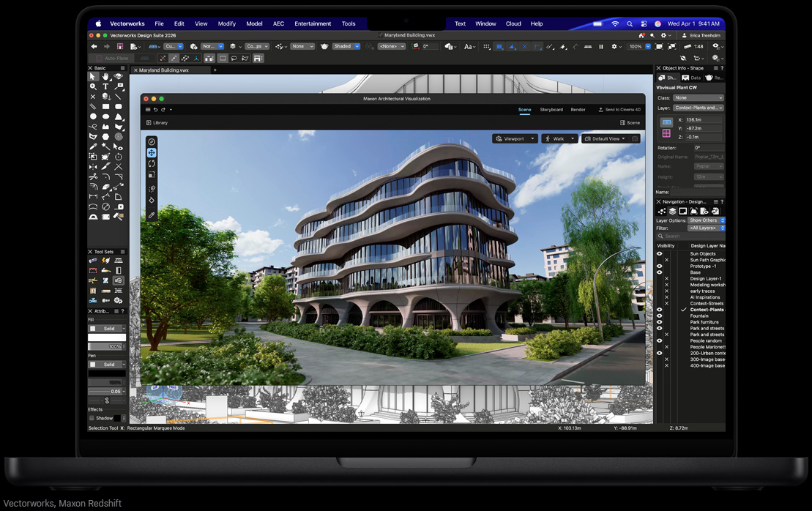Screen dimensions: 812x511
Task: Toggle visibility of Sun Objects layer
Action: click(x=659, y=254)
